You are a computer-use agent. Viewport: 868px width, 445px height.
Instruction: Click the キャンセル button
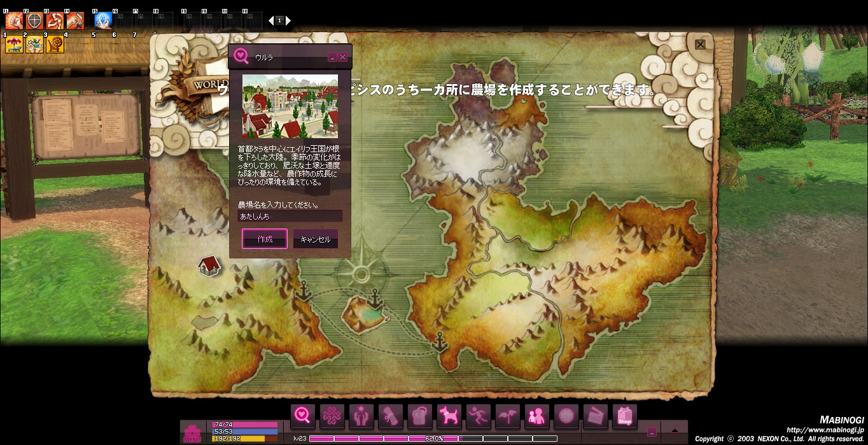click(x=315, y=239)
